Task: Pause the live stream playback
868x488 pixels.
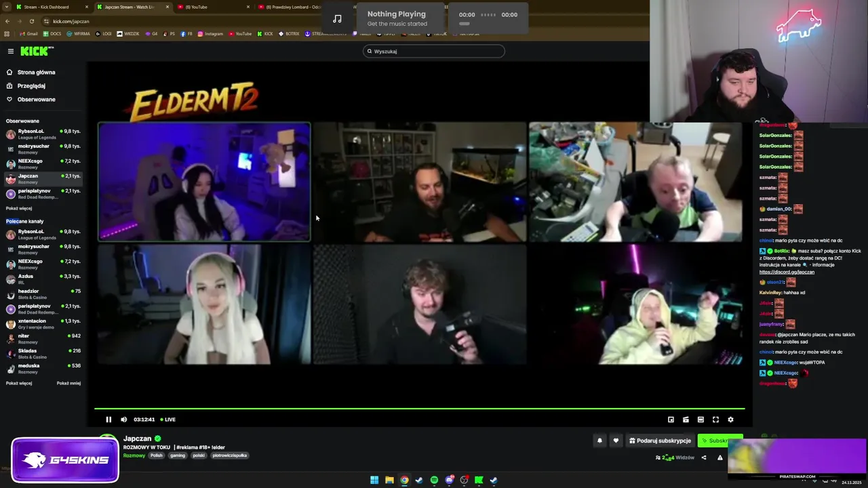Action: pos(108,420)
